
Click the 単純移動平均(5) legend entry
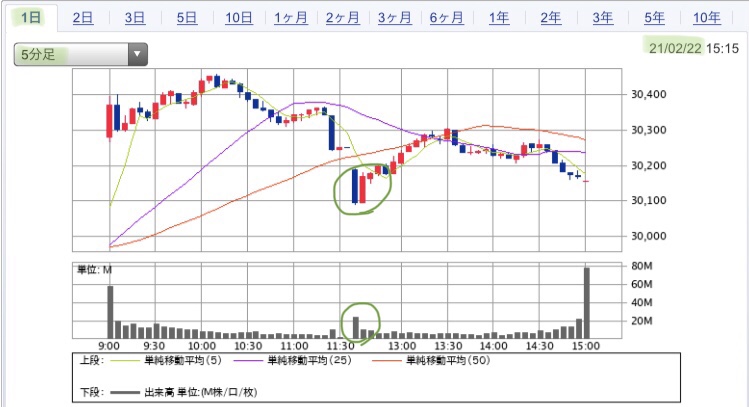(183, 360)
